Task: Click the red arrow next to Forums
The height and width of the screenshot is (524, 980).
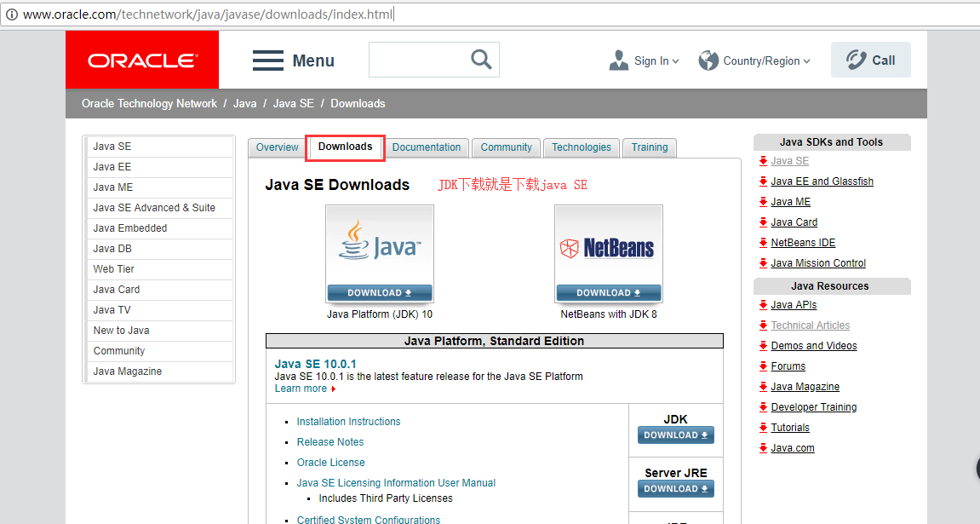Action: click(x=763, y=366)
